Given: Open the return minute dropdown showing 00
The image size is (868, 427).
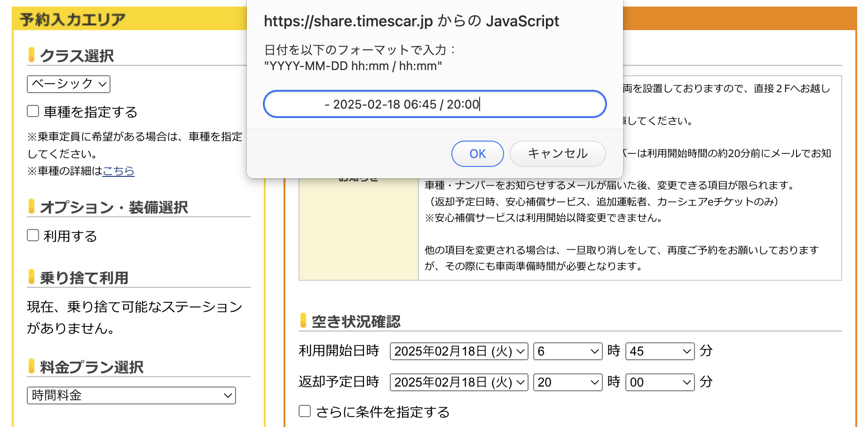Looking at the screenshot, I should (659, 382).
